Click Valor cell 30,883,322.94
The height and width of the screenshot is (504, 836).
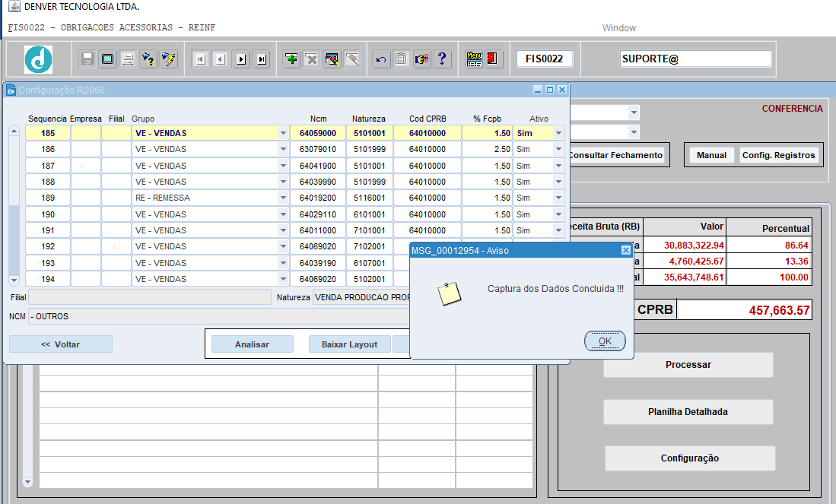point(684,245)
